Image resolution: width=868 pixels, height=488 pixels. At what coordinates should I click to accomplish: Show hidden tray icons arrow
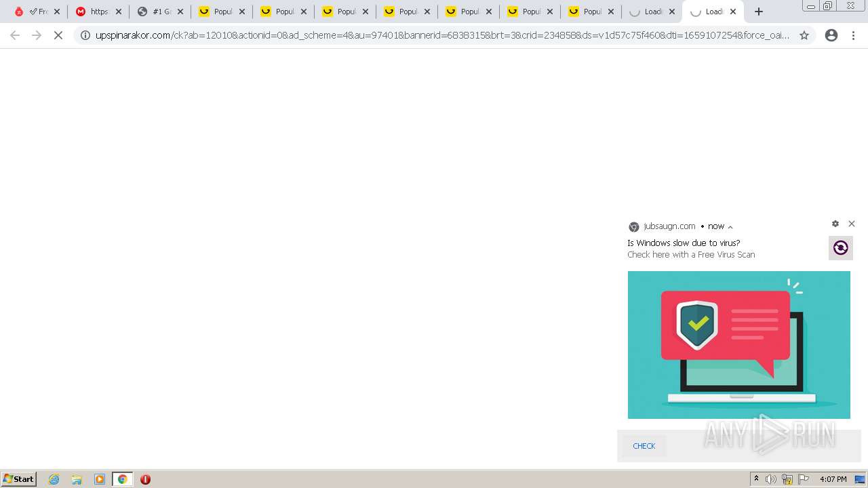[756, 479]
